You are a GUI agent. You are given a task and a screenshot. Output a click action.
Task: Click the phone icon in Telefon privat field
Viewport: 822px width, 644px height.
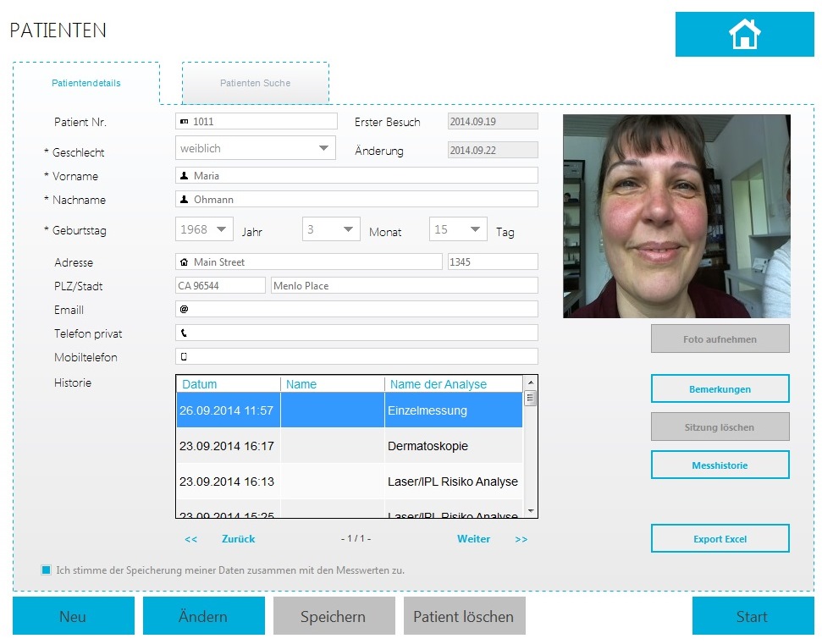[184, 333]
